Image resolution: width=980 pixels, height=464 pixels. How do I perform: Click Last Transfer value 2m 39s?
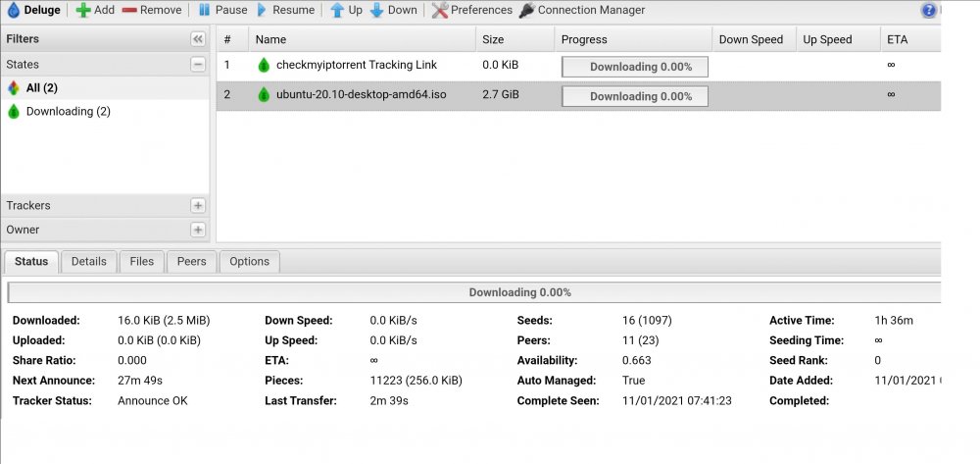pyautogui.click(x=389, y=401)
